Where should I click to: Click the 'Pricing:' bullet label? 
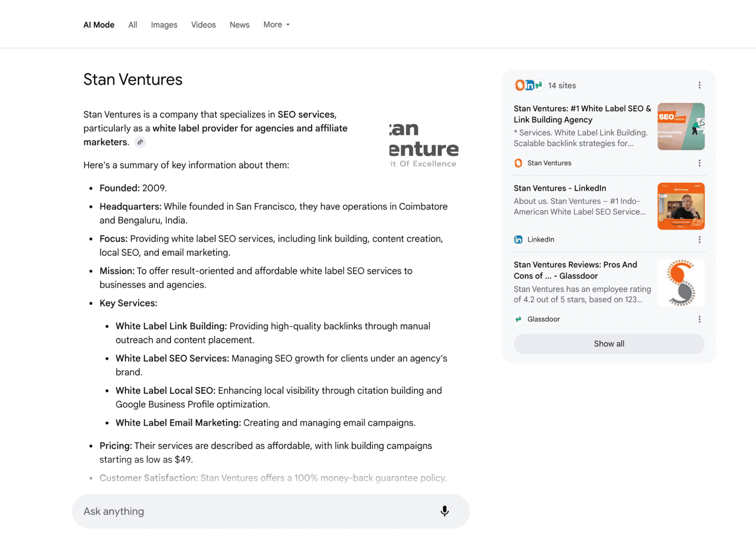116,445
